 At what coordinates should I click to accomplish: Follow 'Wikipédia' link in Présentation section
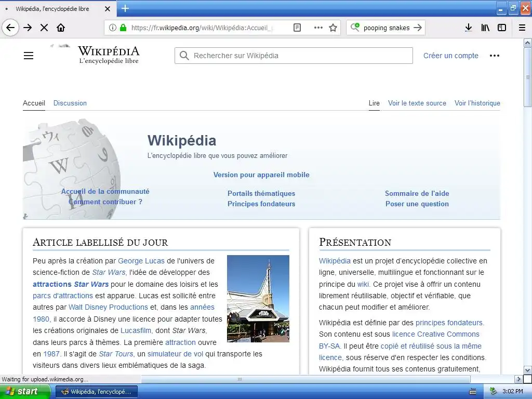[335, 261]
